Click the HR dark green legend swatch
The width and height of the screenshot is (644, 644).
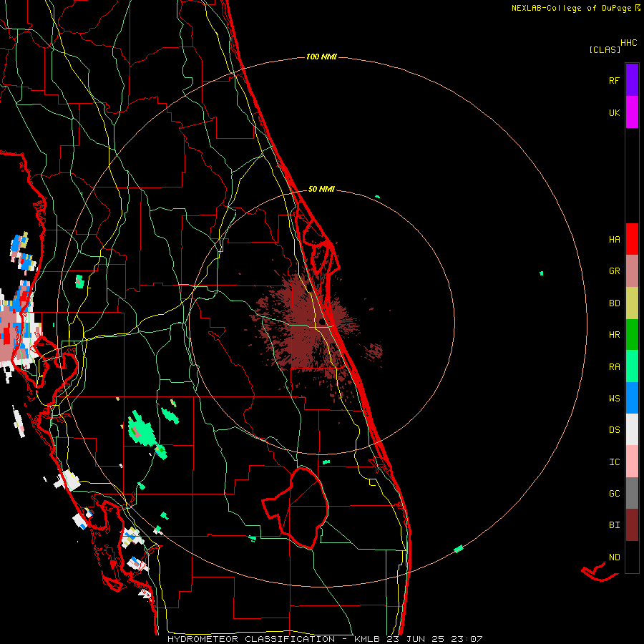pyautogui.click(x=632, y=334)
